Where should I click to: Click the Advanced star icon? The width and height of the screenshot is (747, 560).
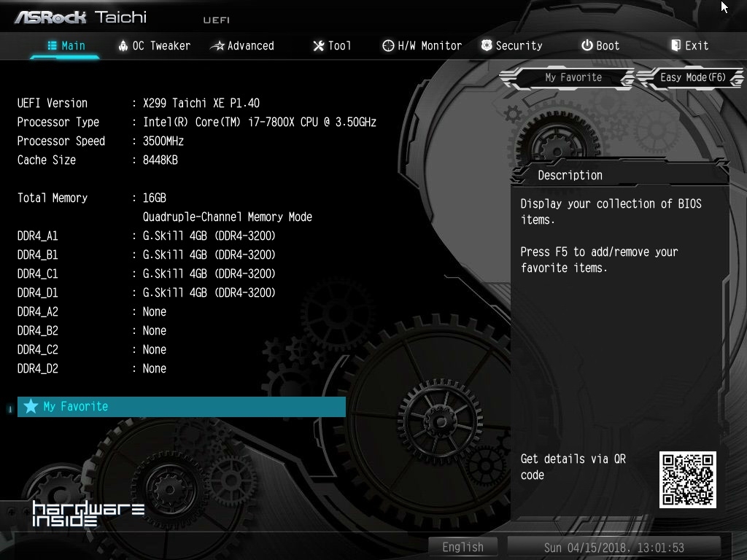pyautogui.click(x=217, y=46)
